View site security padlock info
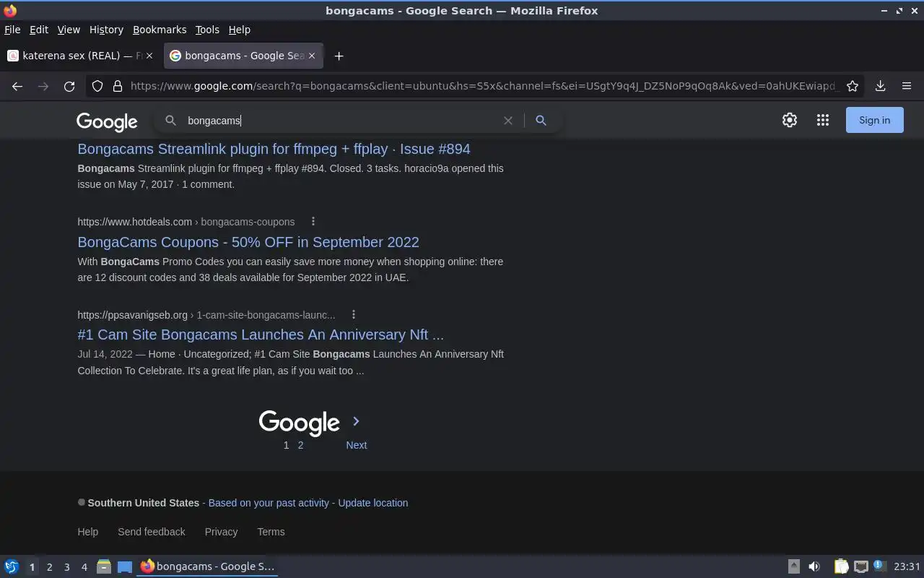Screen dimensions: 924x578 point(118,86)
